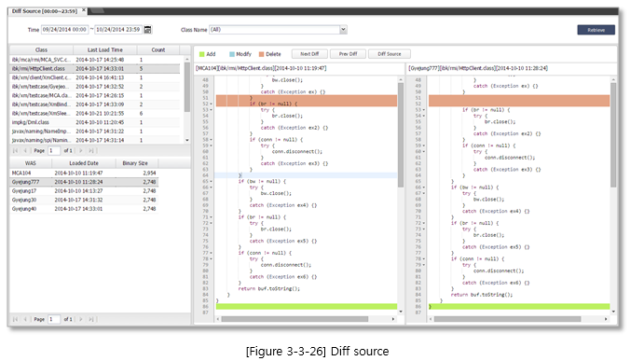Screen dimensions: 644x361
Task: Open the calendar picker next to Time range
Action: pos(148,30)
